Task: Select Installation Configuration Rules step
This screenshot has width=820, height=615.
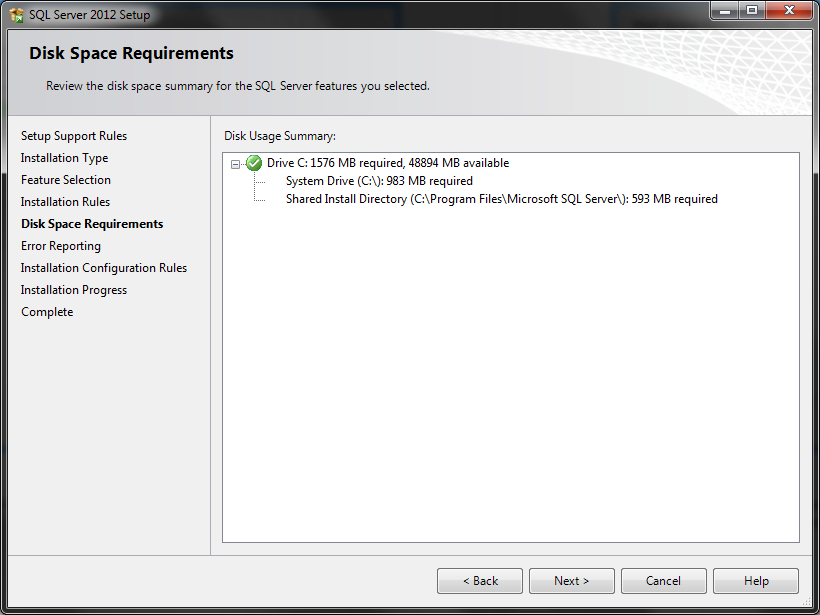Action: click(104, 267)
